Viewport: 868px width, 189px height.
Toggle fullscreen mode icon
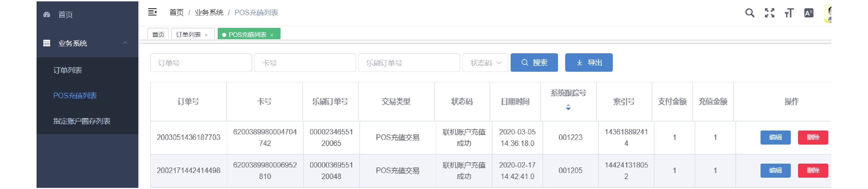[769, 13]
